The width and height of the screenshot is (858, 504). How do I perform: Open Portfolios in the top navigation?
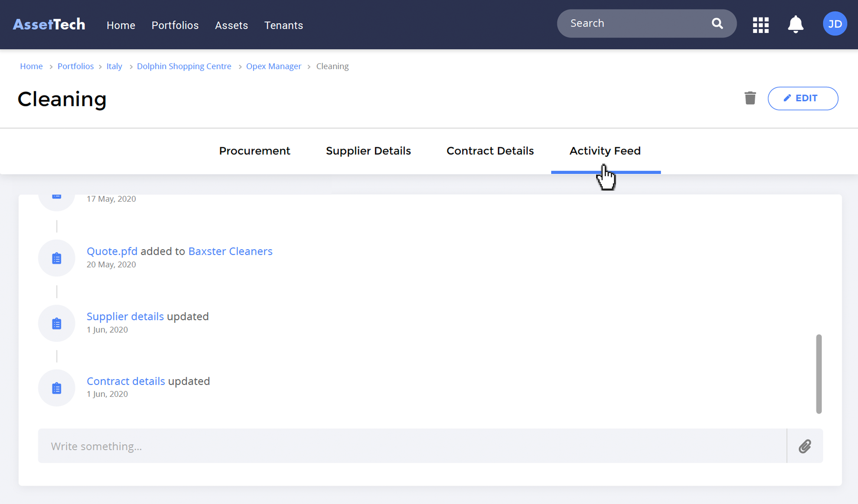point(175,25)
